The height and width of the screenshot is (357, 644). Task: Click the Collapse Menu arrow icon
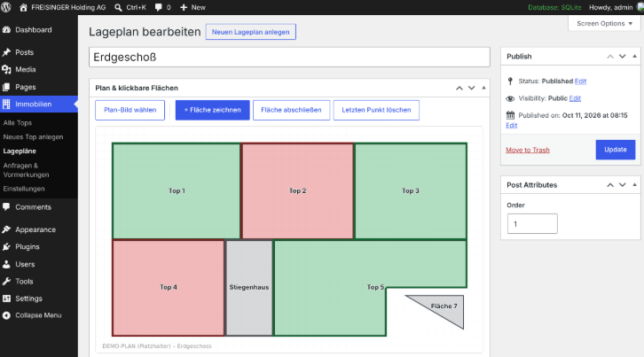tap(6, 315)
